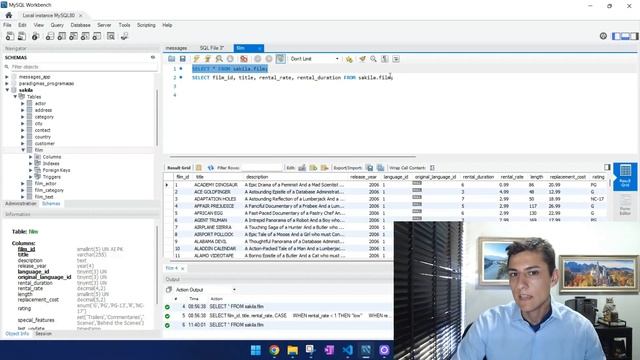This screenshot has width=640, height=360.
Task: Close the Local instance MySQL80 connection tab
Action: 80,15
